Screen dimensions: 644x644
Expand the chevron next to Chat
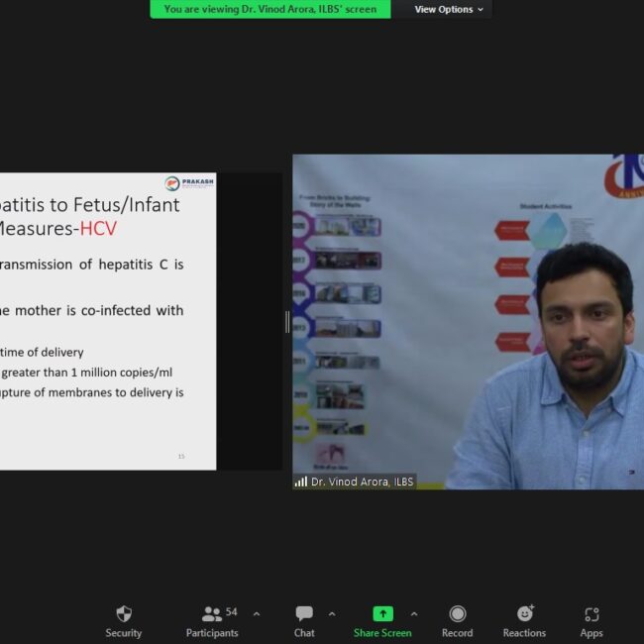click(332, 614)
